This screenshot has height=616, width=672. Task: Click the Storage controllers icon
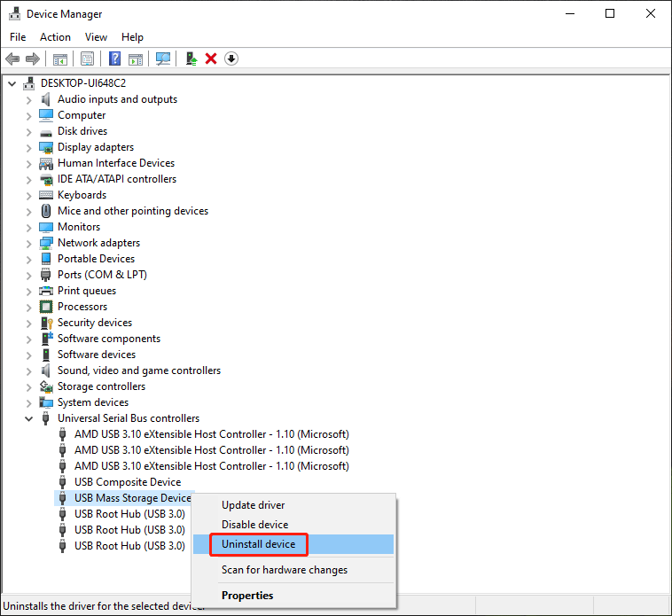tap(46, 386)
